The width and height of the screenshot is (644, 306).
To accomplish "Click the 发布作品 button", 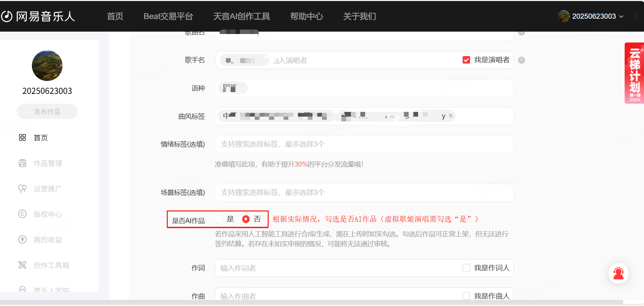I will (47, 112).
